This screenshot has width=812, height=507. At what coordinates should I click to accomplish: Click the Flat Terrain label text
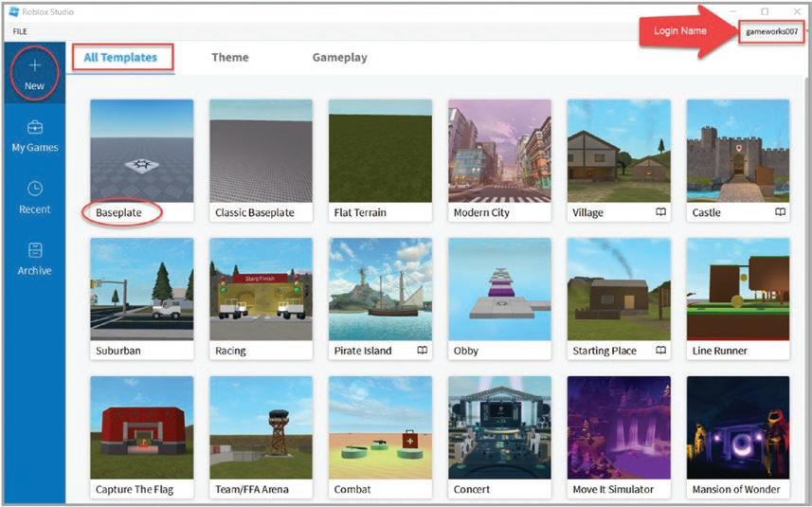pyautogui.click(x=360, y=212)
